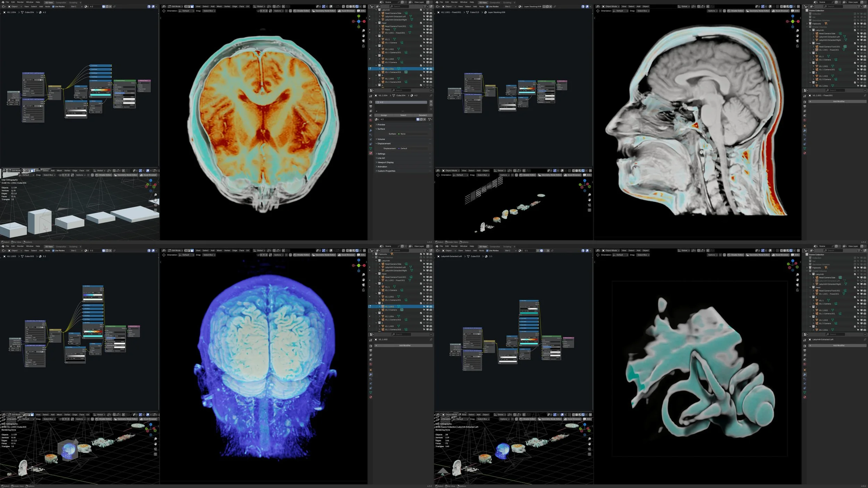Viewport: 868px width, 488px height.
Task: Open File menu in orange brain slice window
Action: 7,2
